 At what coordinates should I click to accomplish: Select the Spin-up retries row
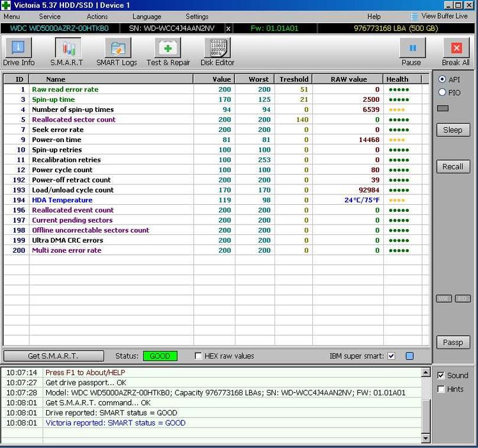point(216,150)
